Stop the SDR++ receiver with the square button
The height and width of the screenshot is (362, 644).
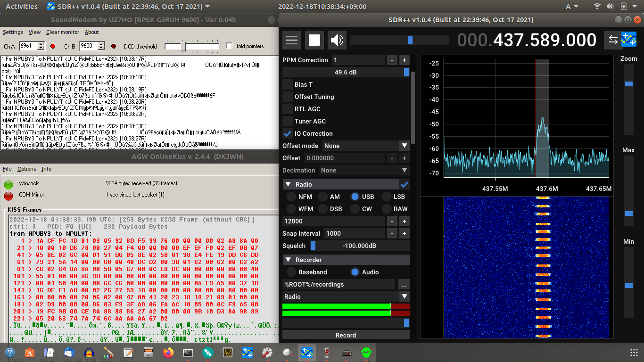[x=314, y=40]
